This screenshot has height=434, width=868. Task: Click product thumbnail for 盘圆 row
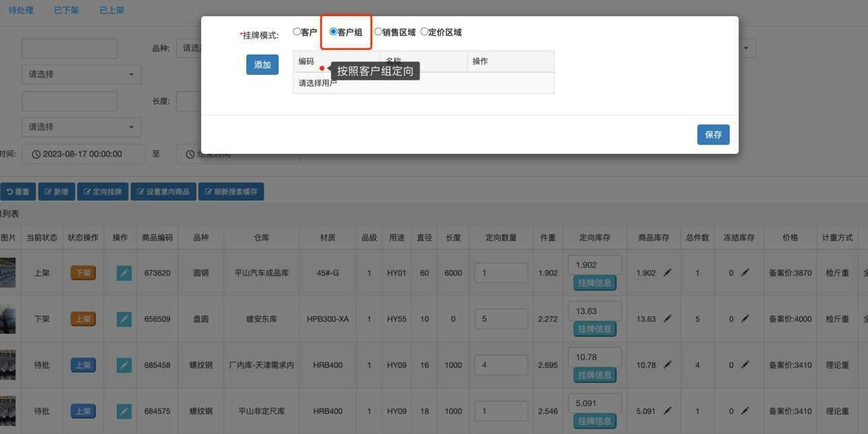(7, 319)
